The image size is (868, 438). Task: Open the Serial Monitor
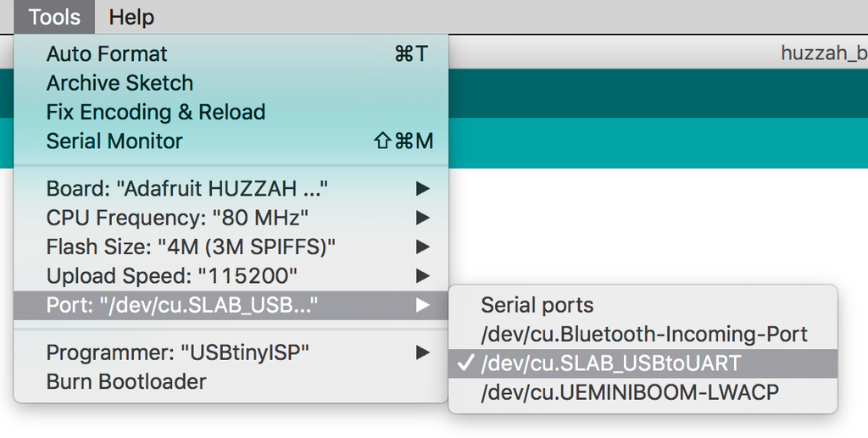tap(114, 141)
